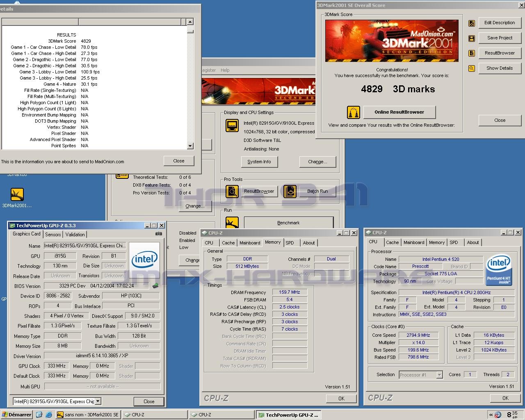The height and width of the screenshot is (420, 525).
Task: Click the Details results scrollbar down arrow
Action: pos(190,146)
